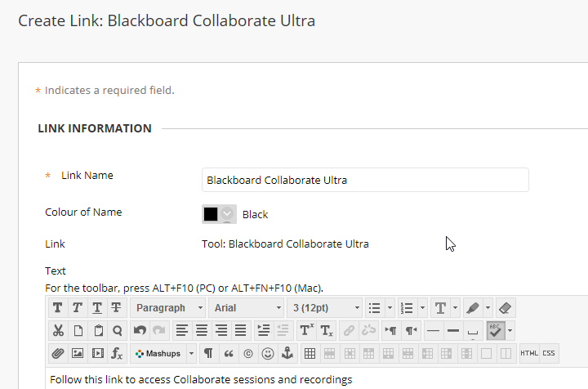This screenshot has height=389, width=588.
Task: Insert an image using the picture icon
Action: click(78, 354)
